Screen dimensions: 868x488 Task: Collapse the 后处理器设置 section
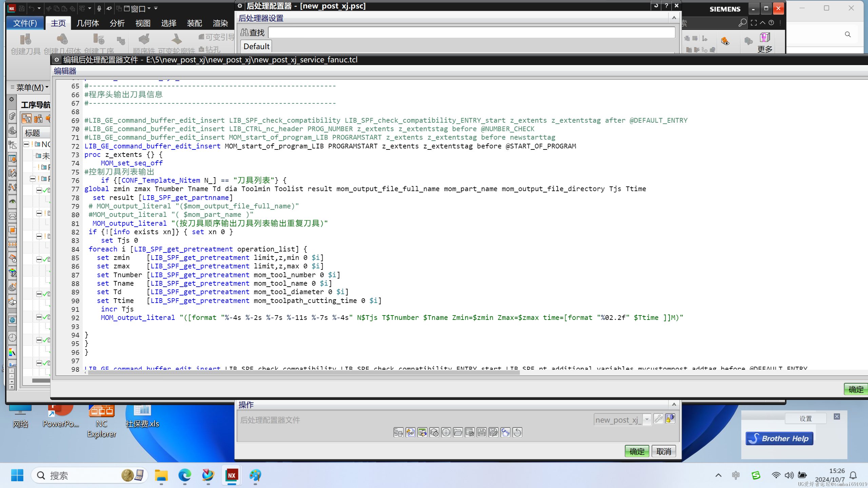tap(674, 18)
